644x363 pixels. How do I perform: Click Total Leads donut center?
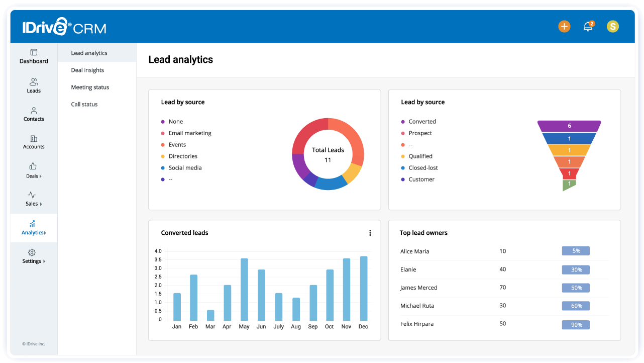click(x=328, y=154)
